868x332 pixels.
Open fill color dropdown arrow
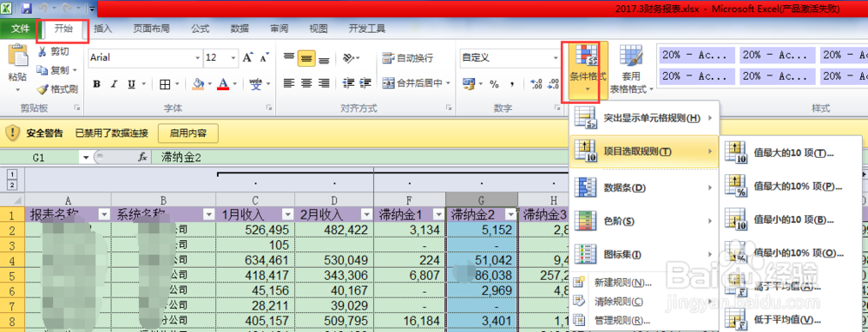210,84
